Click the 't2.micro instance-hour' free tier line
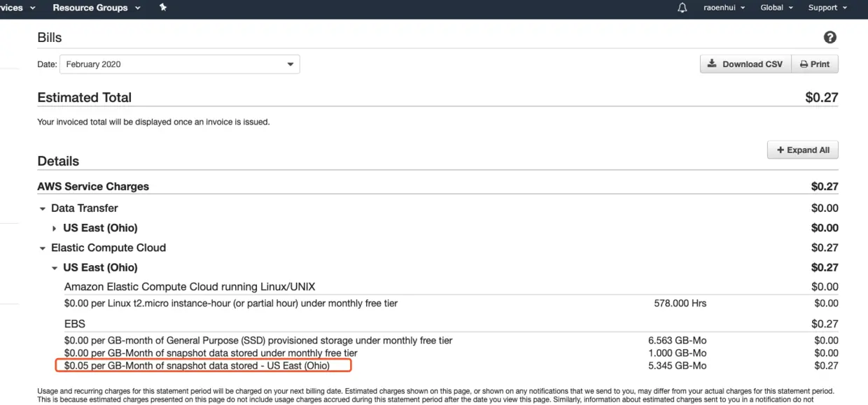Image resolution: width=868 pixels, height=405 pixels. pyautogui.click(x=231, y=304)
